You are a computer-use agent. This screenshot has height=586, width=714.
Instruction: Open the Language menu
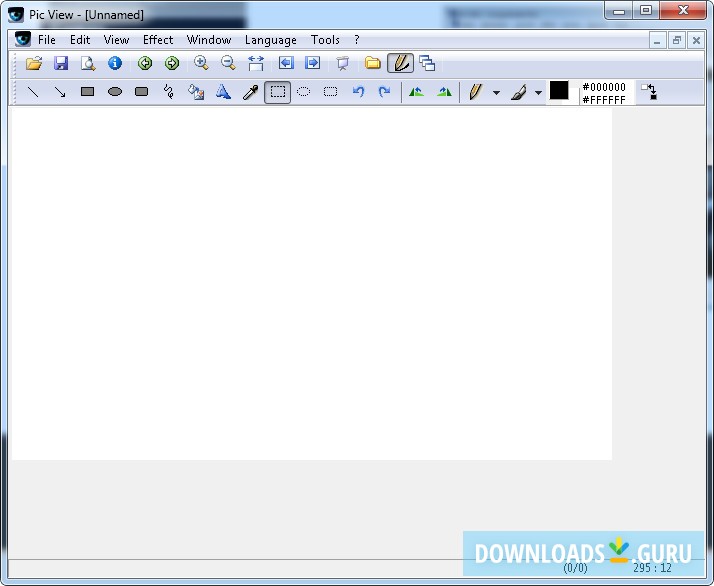pyautogui.click(x=270, y=40)
